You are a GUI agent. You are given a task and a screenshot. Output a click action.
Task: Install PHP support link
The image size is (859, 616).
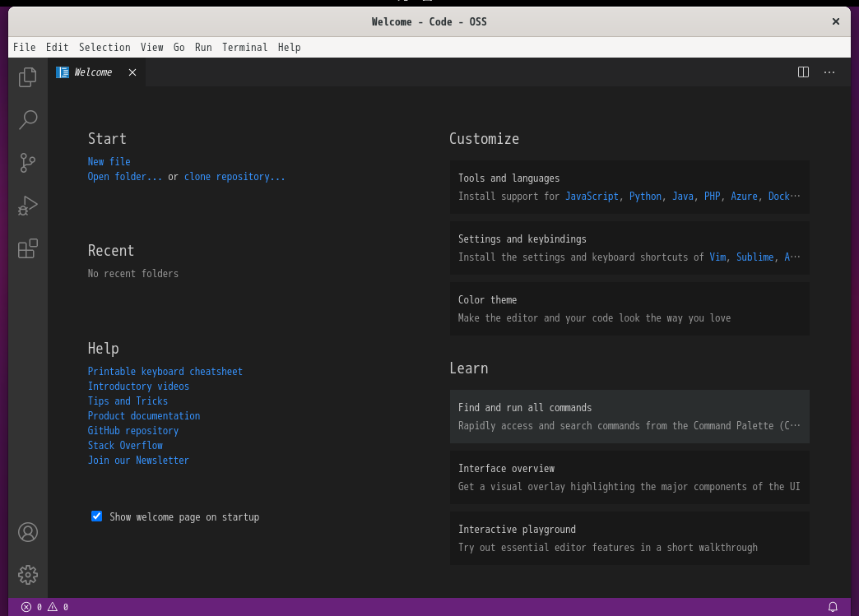coord(713,196)
